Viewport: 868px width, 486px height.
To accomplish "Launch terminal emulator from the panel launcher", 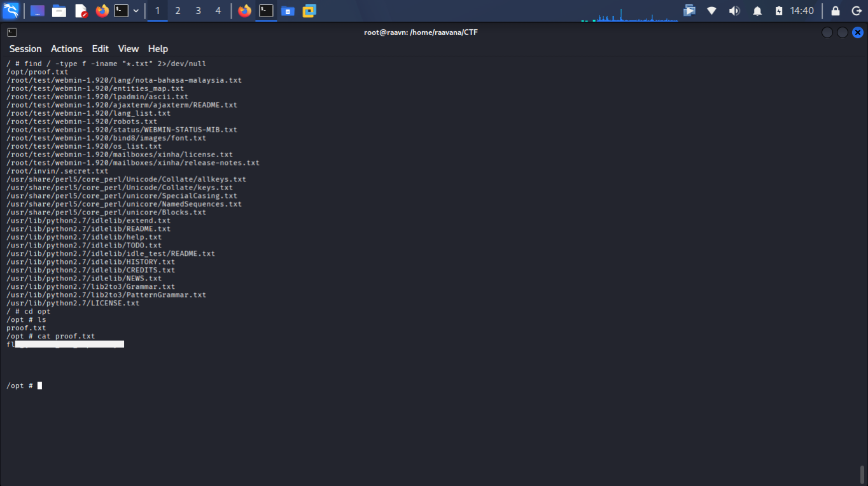I will coord(122,11).
